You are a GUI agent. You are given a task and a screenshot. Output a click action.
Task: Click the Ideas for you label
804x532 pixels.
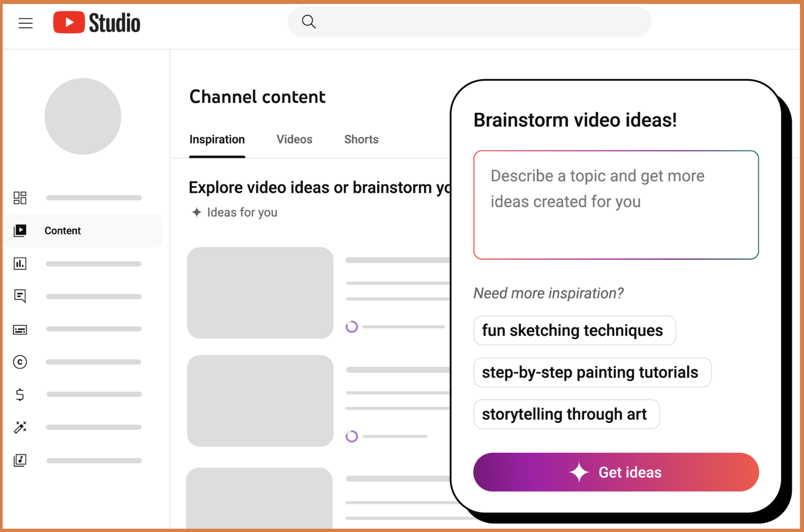(x=242, y=212)
